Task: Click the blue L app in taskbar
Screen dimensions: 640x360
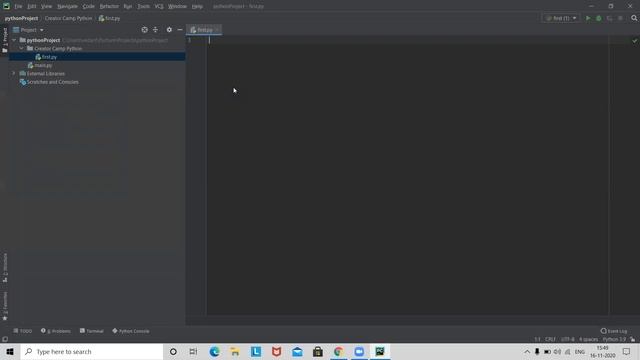Action: click(x=256, y=351)
